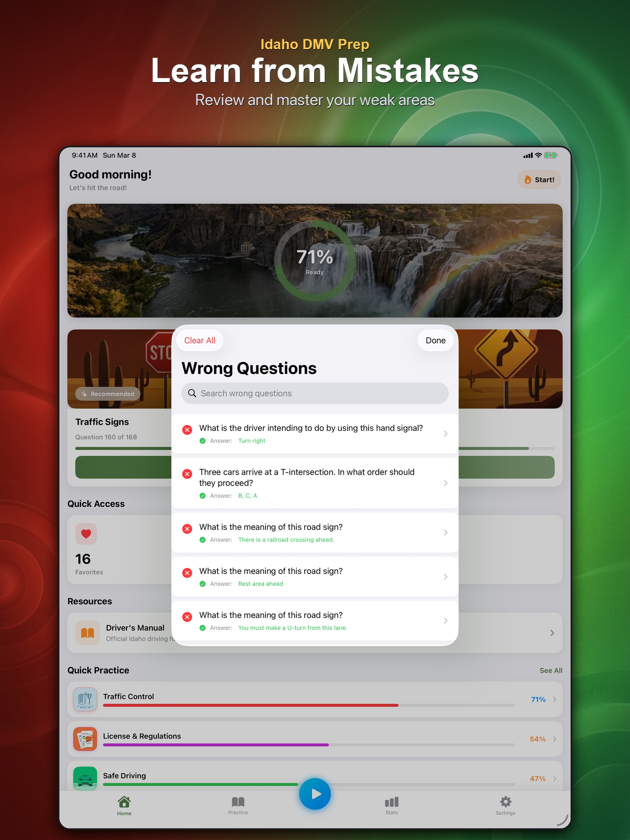630x840 pixels.
Task: Open the hand signal wrong question
Action: point(315,434)
